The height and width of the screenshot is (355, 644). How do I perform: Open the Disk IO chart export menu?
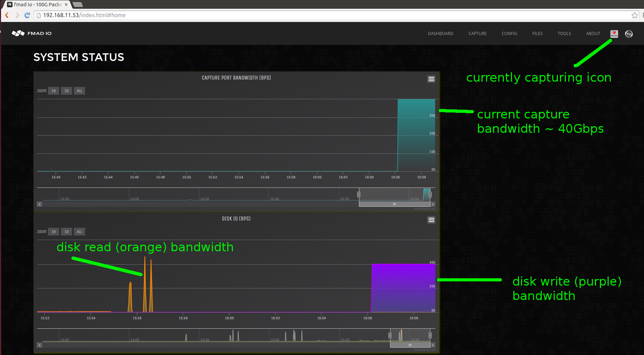point(431,220)
